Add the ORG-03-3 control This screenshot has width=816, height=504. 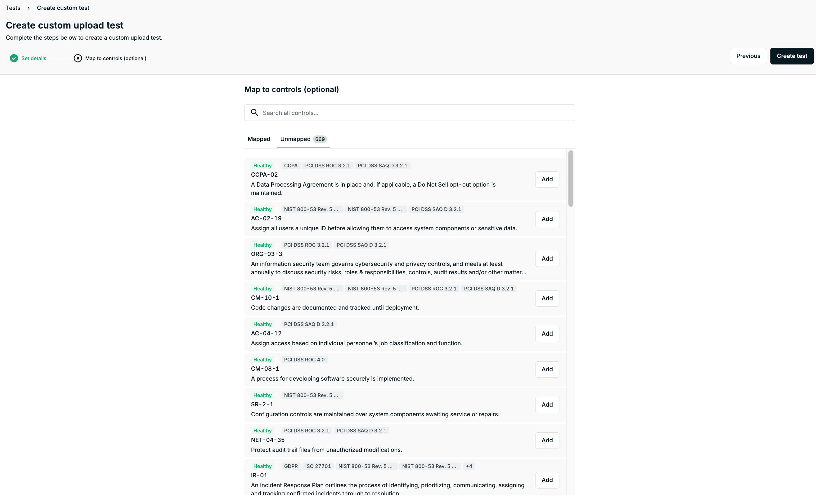(x=547, y=259)
